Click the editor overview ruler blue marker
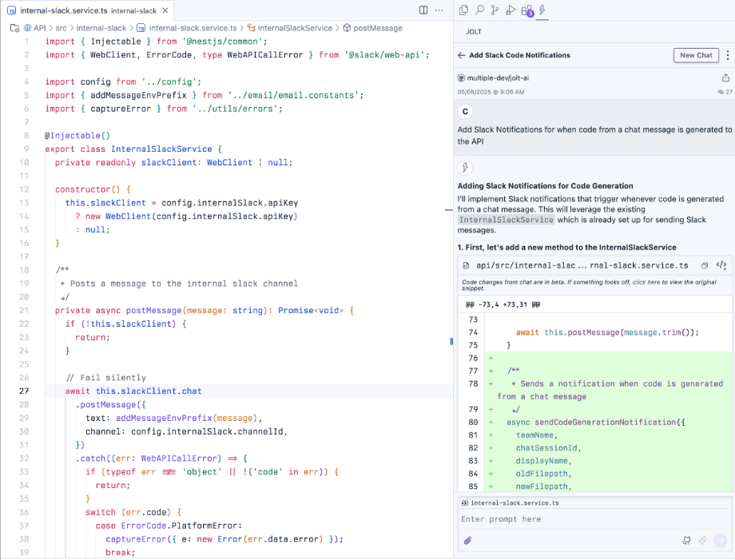Image resolution: width=735 pixels, height=560 pixels. pos(451,342)
